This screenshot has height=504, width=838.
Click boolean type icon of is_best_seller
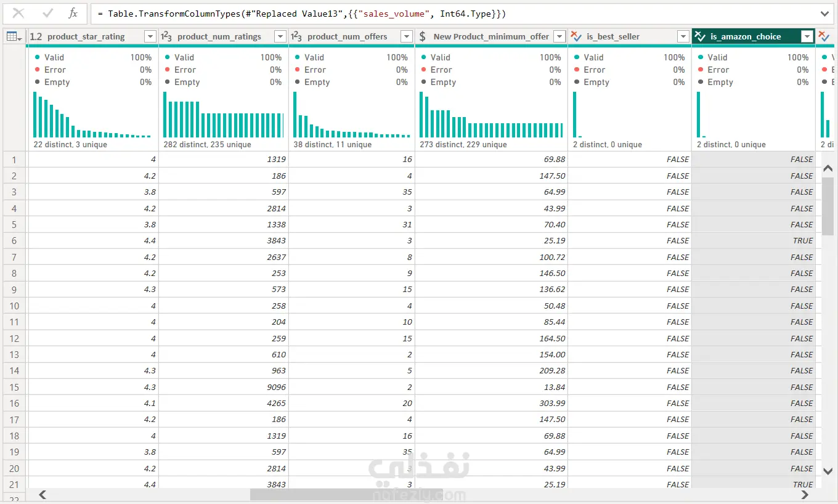click(576, 37)
